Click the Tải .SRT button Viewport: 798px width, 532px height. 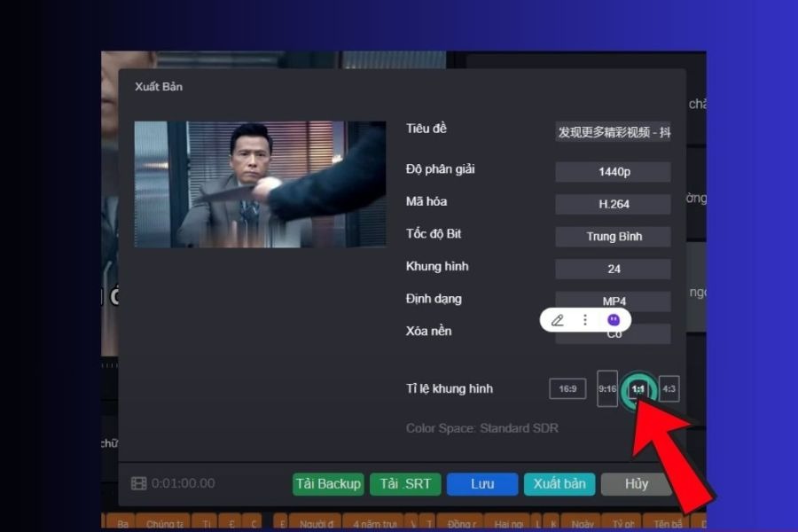[405, 484]
